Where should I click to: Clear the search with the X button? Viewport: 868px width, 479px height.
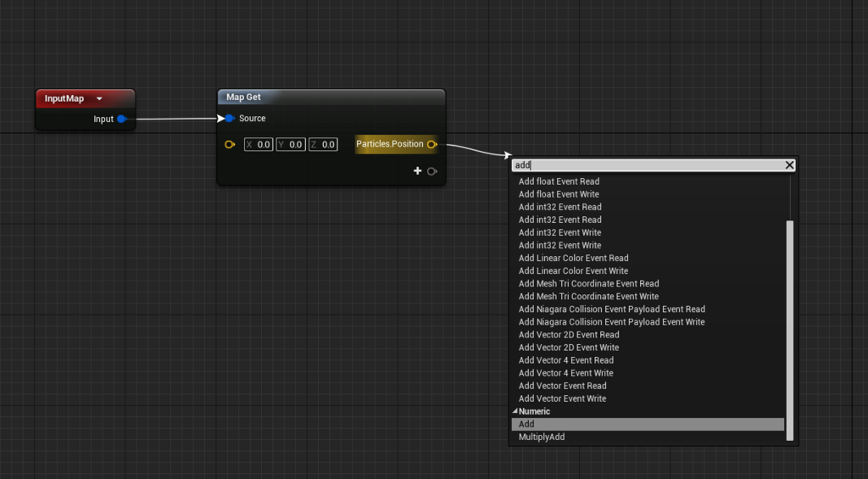(789, 165)
